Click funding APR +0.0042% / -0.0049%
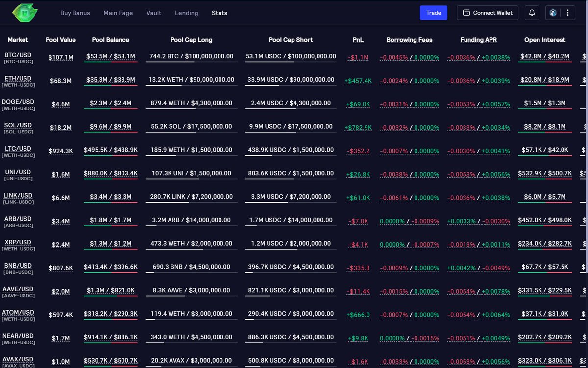The width and height of the screenshot is (588, 368). 478,268
